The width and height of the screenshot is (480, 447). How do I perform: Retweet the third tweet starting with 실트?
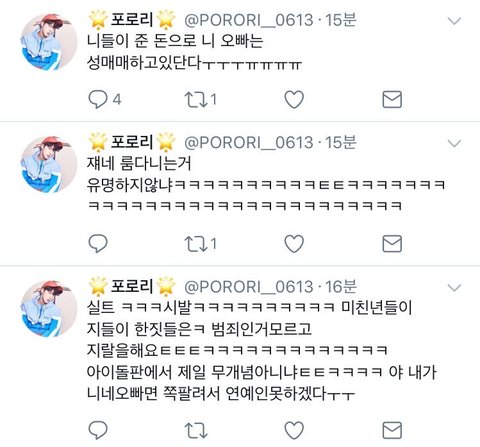click(196, 430)
